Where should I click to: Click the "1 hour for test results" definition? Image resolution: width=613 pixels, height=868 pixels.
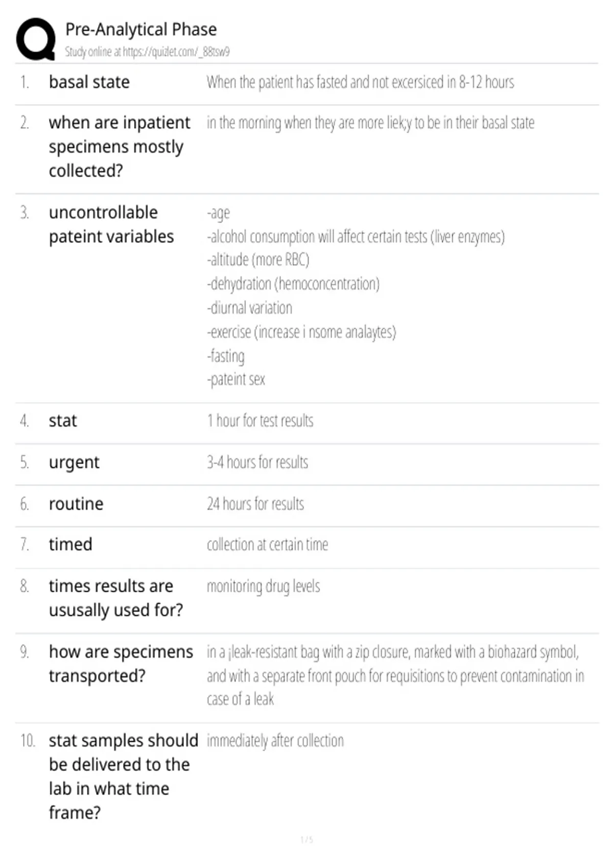[260, 421]
